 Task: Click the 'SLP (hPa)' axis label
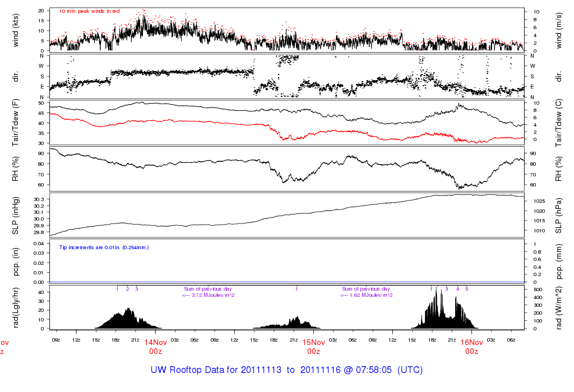[559, 216]
